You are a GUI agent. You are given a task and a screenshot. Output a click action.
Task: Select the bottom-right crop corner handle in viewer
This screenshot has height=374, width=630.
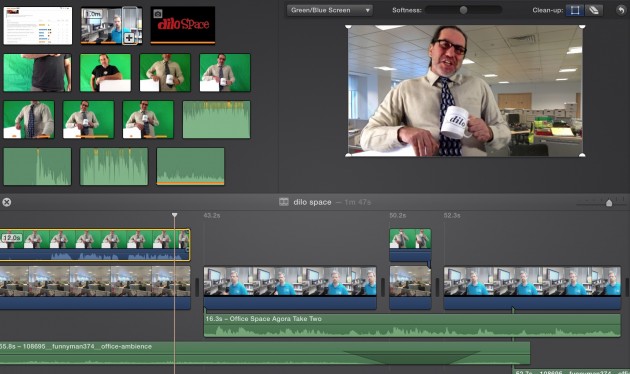click(582, 155)
